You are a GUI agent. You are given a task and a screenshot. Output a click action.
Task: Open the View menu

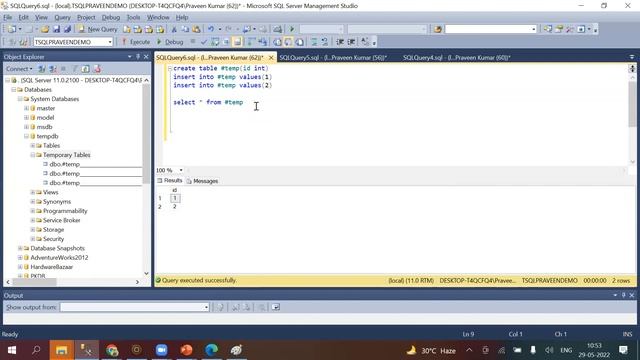(x=41, y=17)
